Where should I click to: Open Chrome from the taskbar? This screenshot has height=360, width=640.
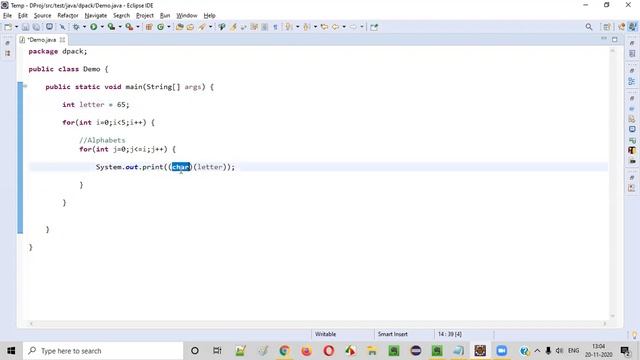(x=284, y=351)
